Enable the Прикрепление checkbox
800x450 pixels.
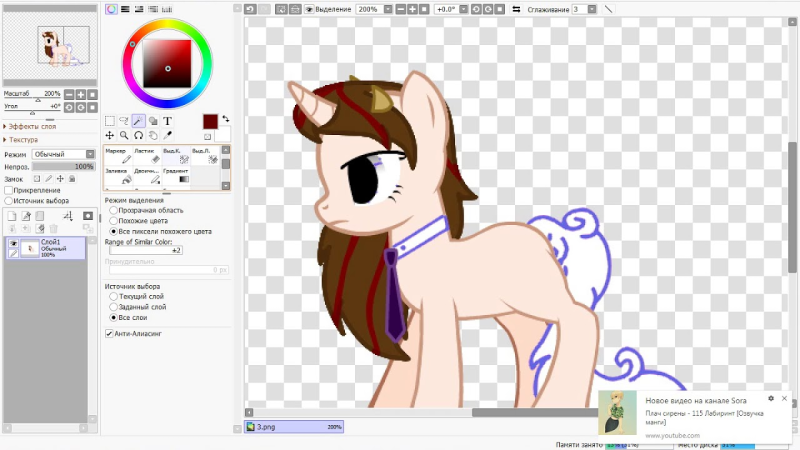9,190
